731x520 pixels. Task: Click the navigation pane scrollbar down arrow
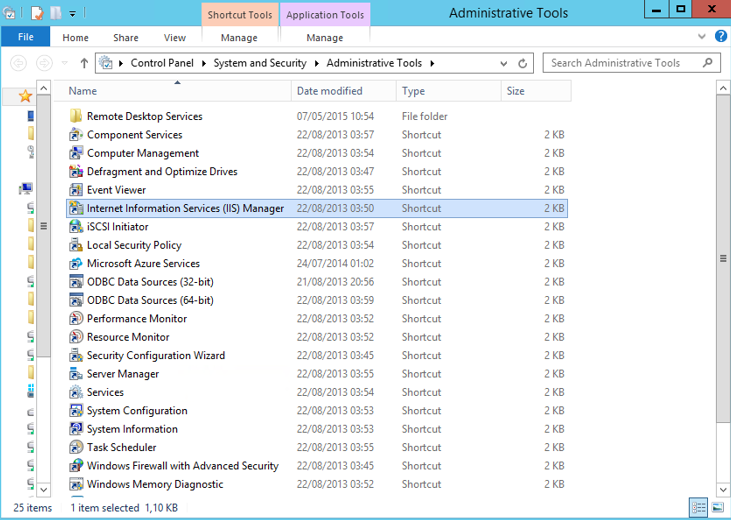(x=43, y=490)
